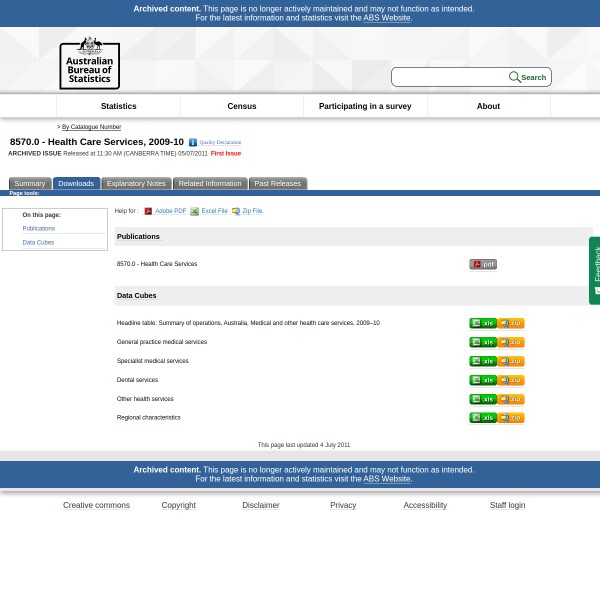Image resolution: width=600 pixels, height=600 pixels.
Task: Click the Quality Declaration info icon
Action: pos(193,143)
